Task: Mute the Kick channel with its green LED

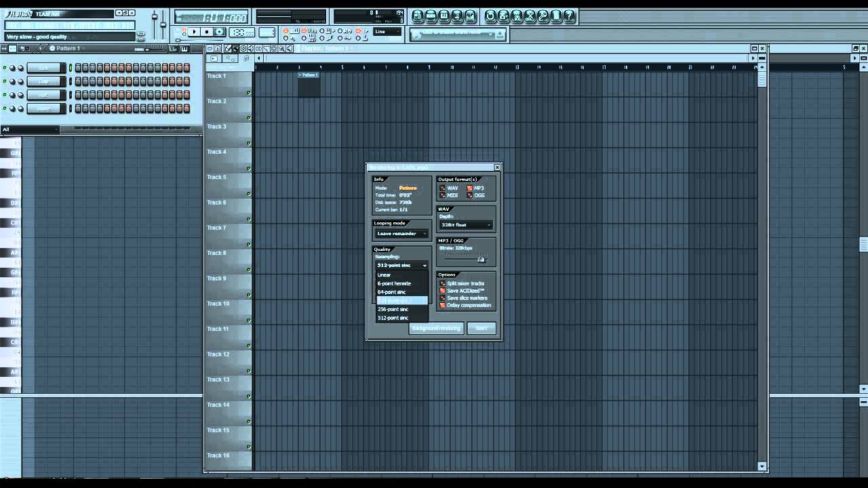Action: (x=5, y=68)
